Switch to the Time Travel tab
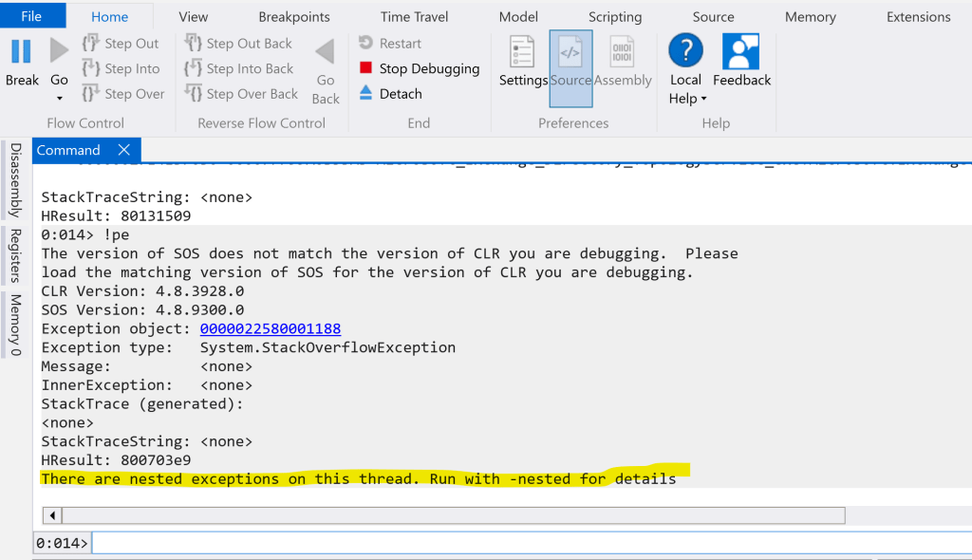The width and height of the screenshot is (972, 560). 414,17
